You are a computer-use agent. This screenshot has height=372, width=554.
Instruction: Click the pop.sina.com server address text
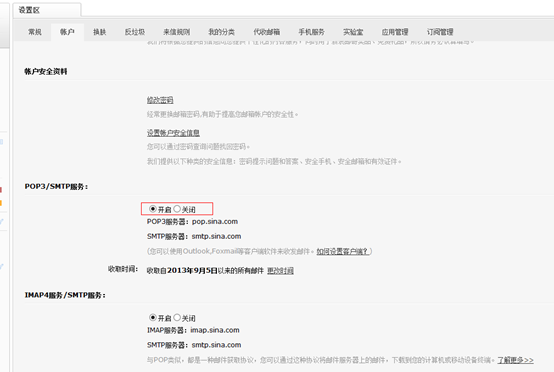215,222
